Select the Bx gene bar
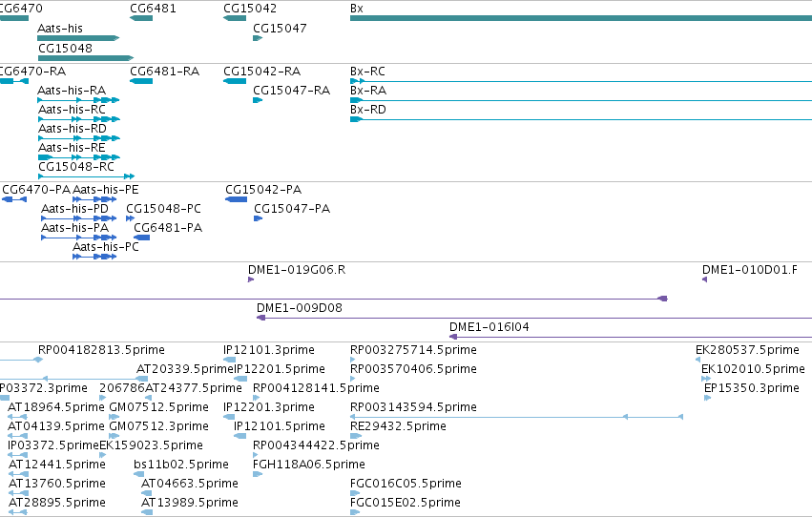 (x=581, y=18)
